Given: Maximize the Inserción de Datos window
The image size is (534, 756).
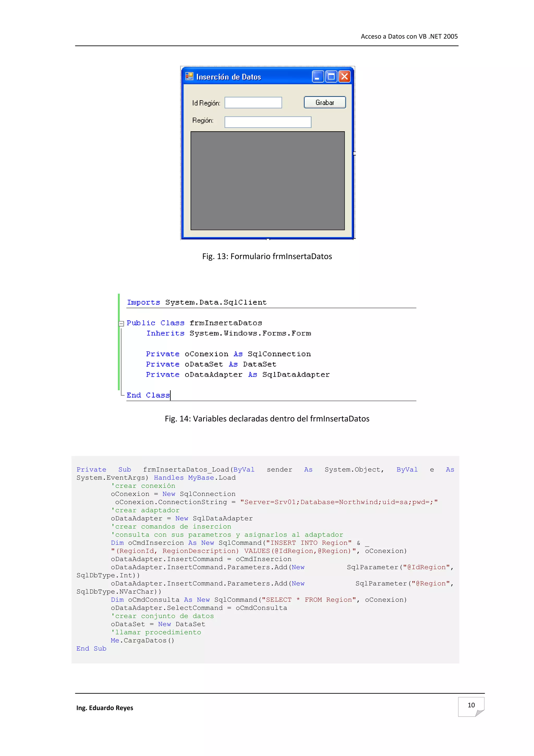Looking at the screenshot, I should [331, 76].
